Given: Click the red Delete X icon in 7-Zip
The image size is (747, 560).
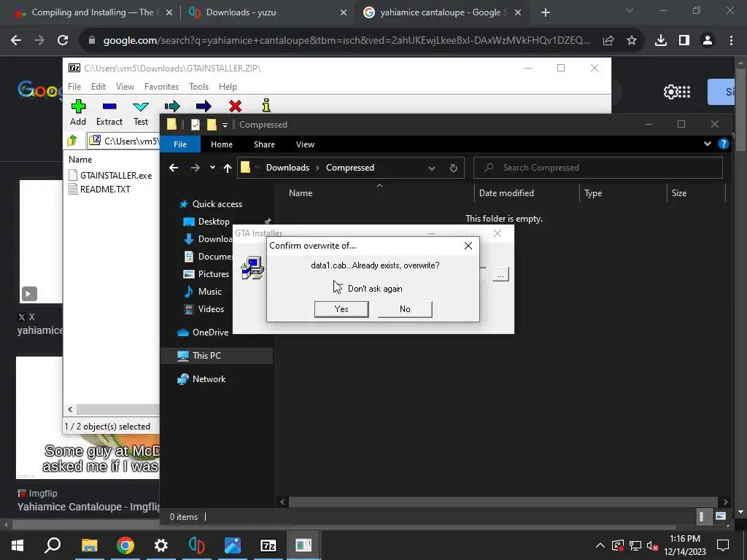Looking at the screenshot, I should tap(235, 106).
